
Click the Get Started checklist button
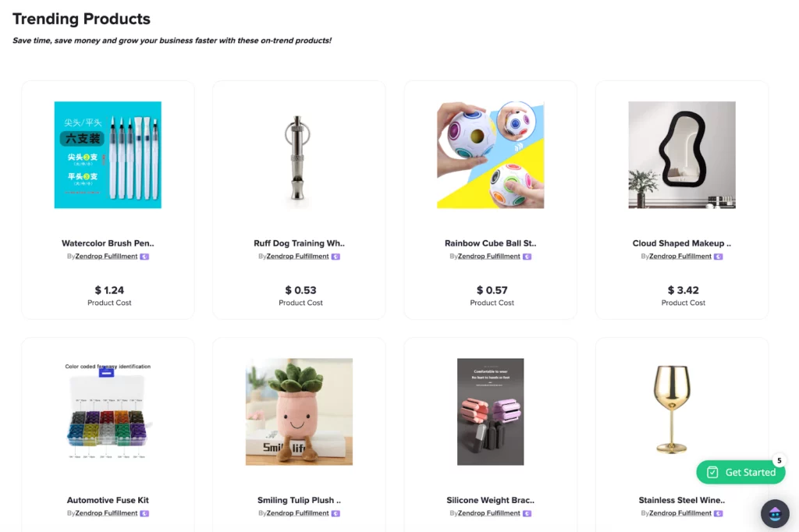pos(740,473)
